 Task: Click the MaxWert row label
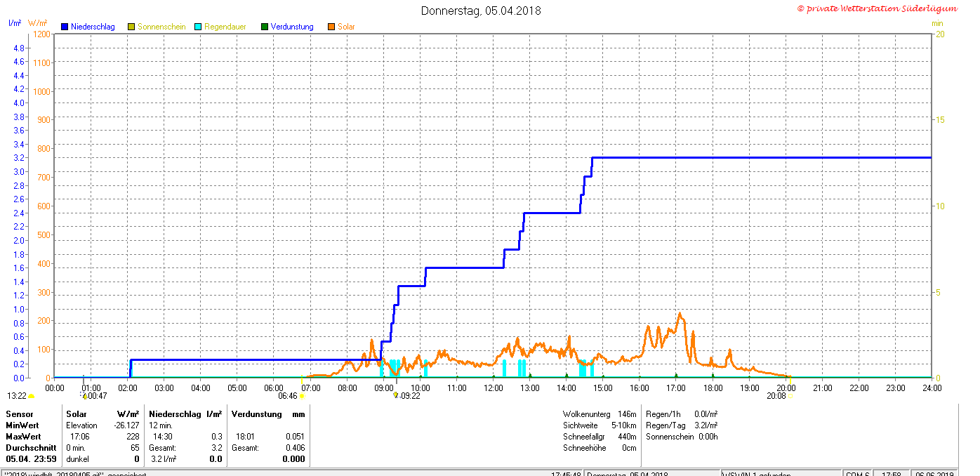(24, 437)
